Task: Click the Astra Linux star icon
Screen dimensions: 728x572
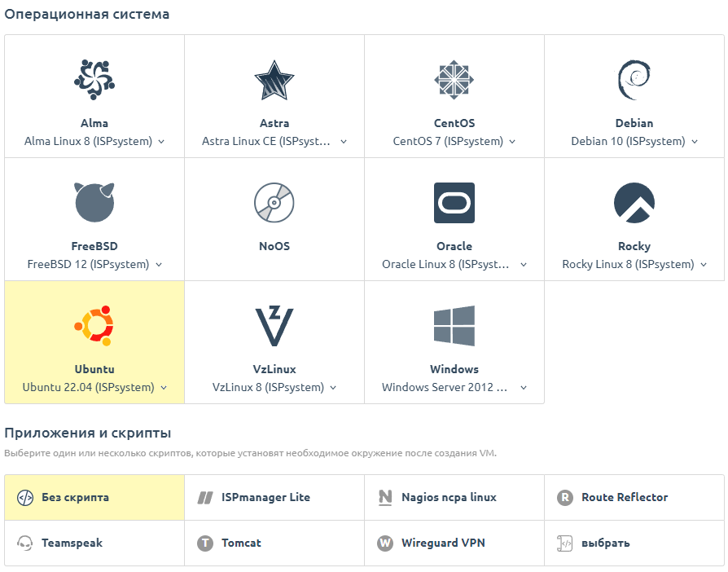Action: (x=274, y=80)
